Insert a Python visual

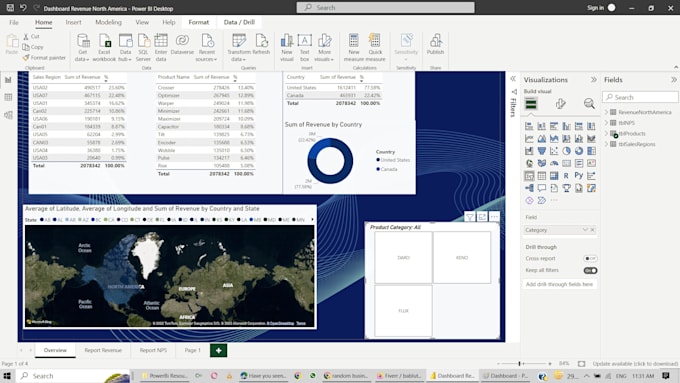click(x=579, y=176)
